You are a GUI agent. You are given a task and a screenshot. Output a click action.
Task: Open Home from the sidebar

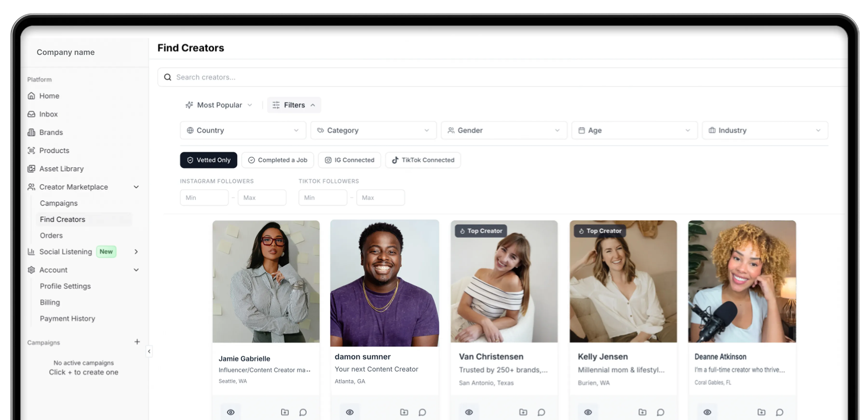(x=49, y=96)
